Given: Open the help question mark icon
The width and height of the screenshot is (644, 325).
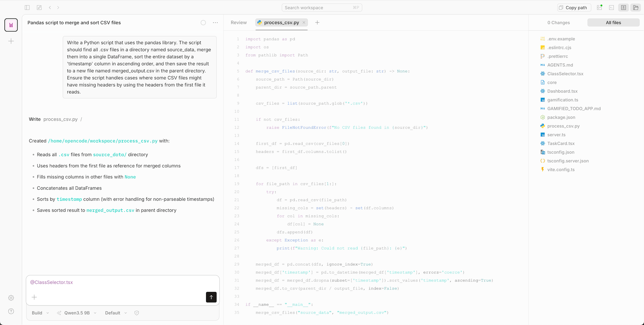Looking at the screenshot, I should point(11,311).
